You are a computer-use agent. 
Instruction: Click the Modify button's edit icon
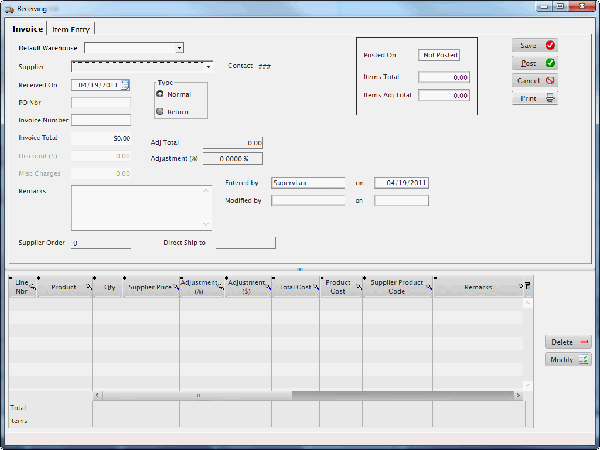(x=584, y=359)
